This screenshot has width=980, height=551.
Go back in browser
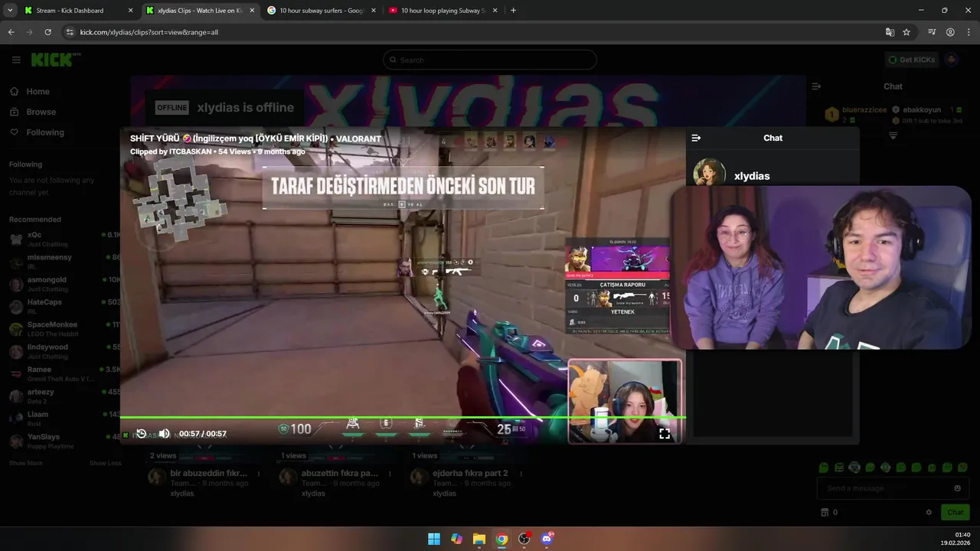coord(11,32)
